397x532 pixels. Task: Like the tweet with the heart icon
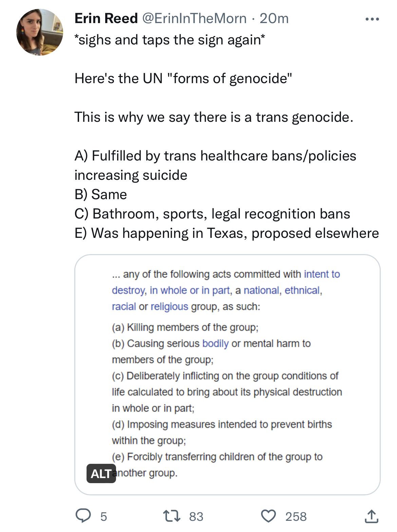click(268, 516)
